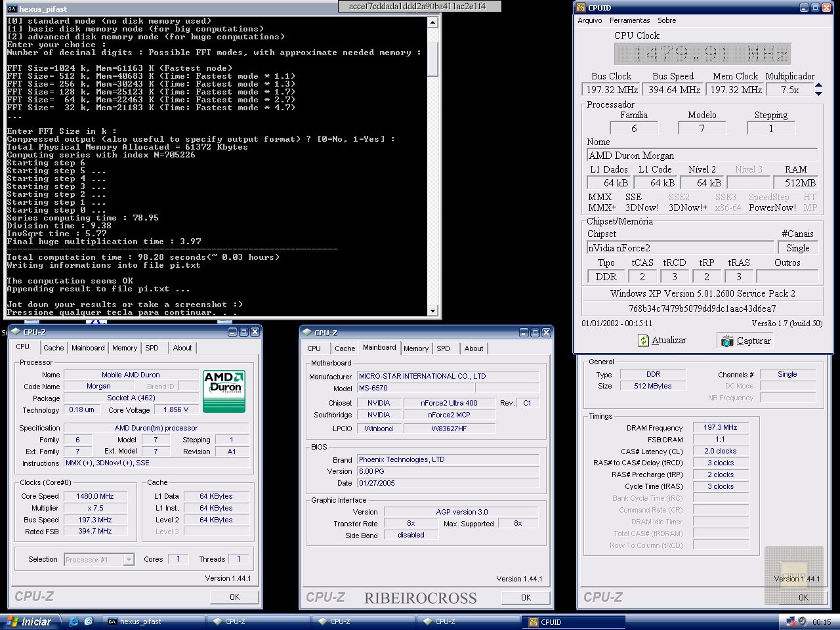Click the console scrollbar up arrow

click(432, 22)
